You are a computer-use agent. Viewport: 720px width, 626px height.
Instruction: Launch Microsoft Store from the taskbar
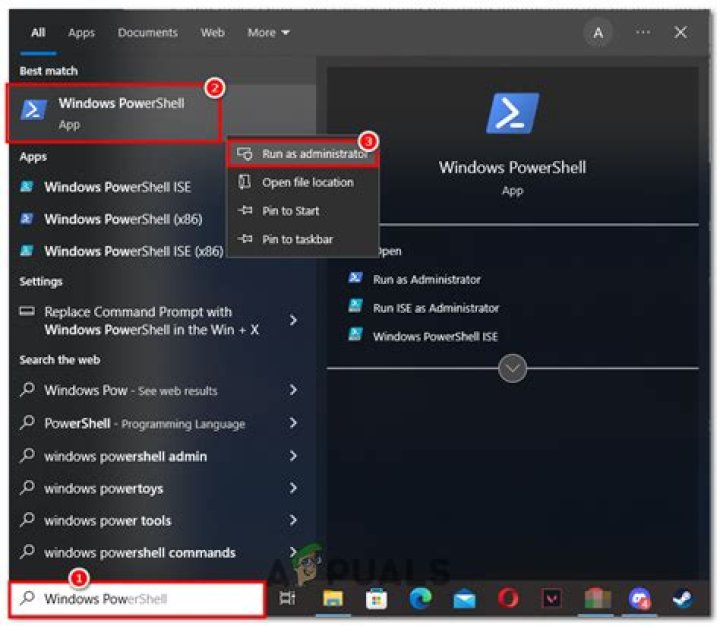tap(376, 599)
